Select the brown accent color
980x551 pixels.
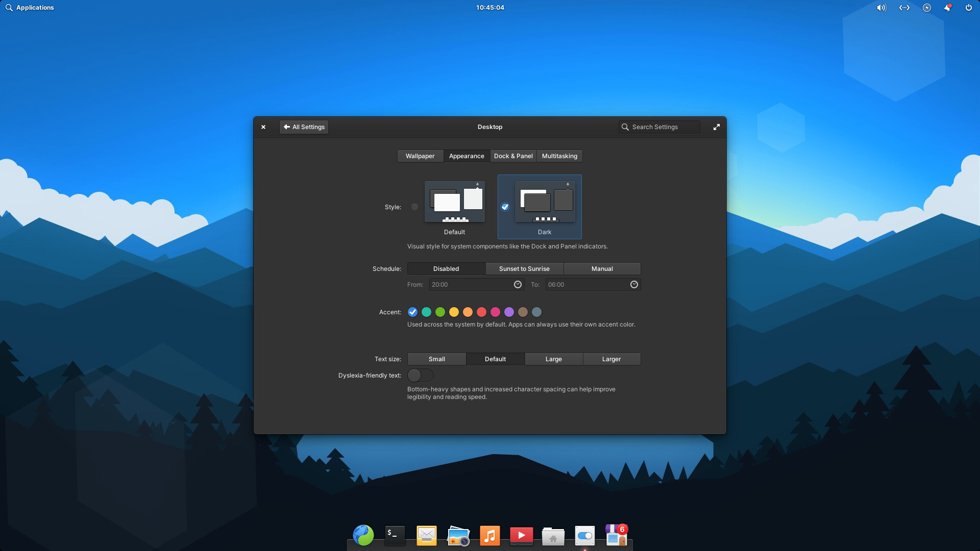click(x=523, y=312)
